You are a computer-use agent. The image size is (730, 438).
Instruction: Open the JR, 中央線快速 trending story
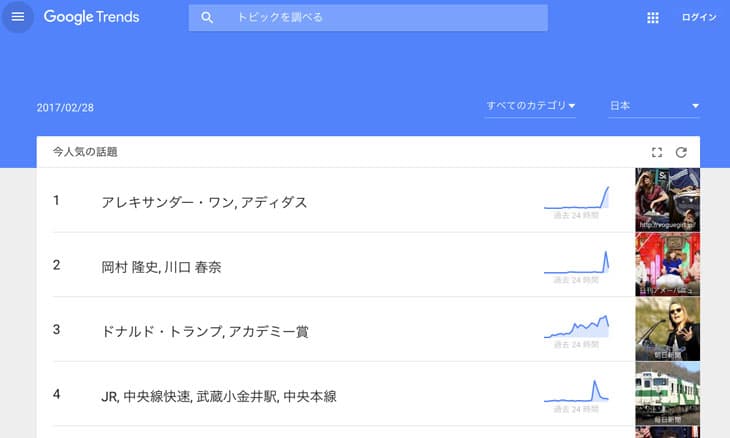[x=219, y=396]
